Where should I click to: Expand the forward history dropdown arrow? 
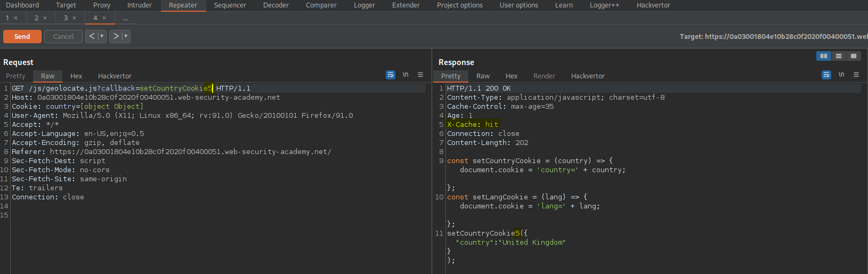126,36
